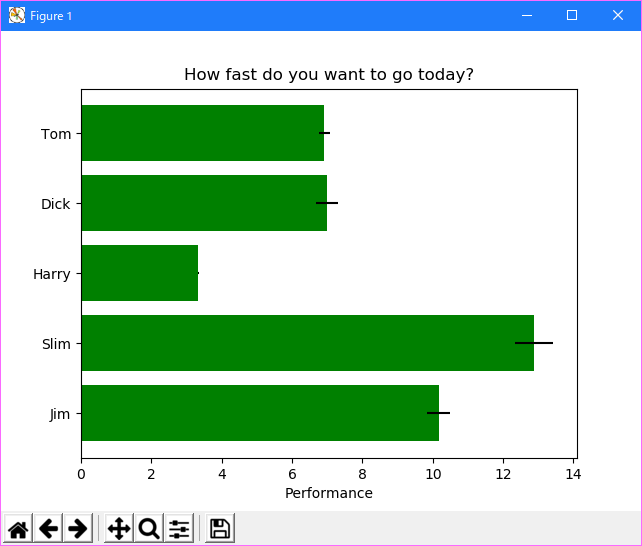
Task: Click the Home reset view icon
Action: coord(18,528)
